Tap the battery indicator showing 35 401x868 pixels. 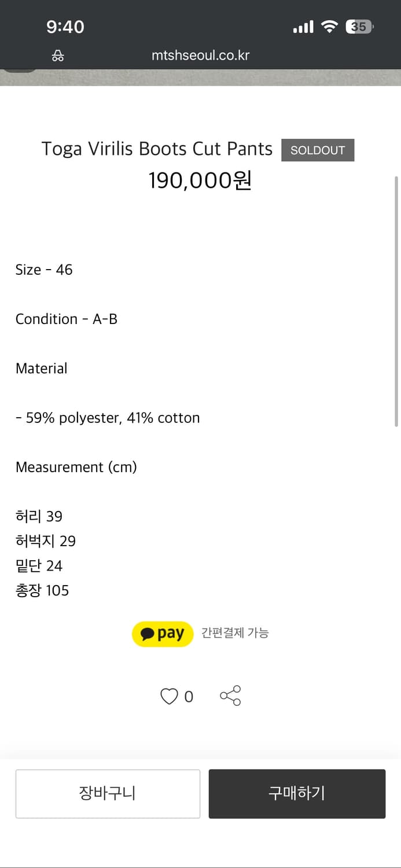(359, 26)
